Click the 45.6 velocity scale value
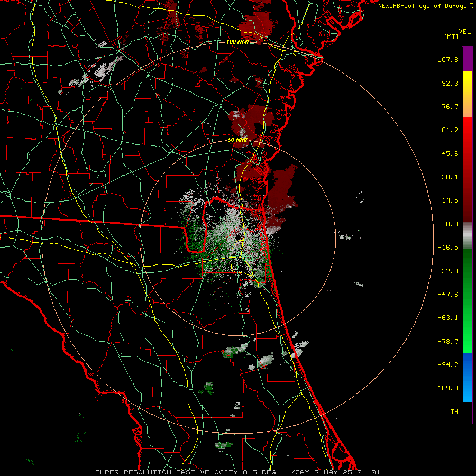476x476 pixels. (450, 153)
